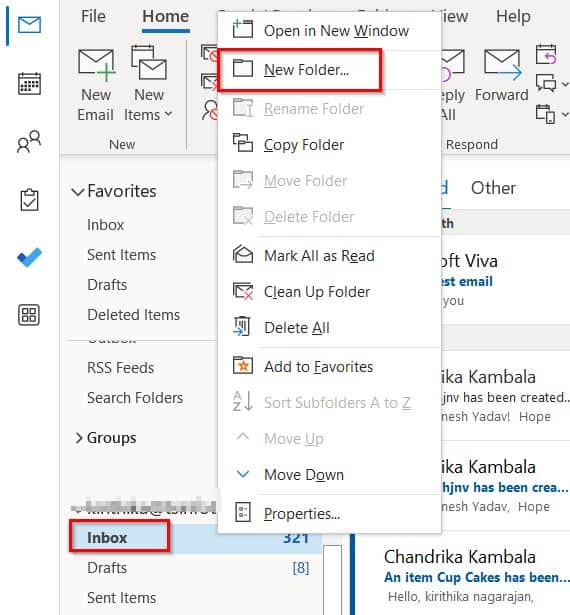Open the New Items dropdown
Image resolution: width=570 pixels, height=615 pixels.
point(148,85)
